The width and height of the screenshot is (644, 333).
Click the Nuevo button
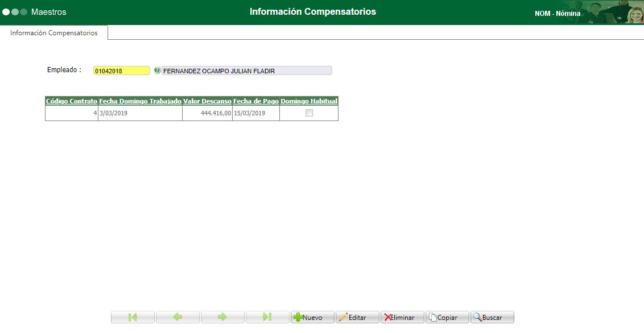point(312,317)
